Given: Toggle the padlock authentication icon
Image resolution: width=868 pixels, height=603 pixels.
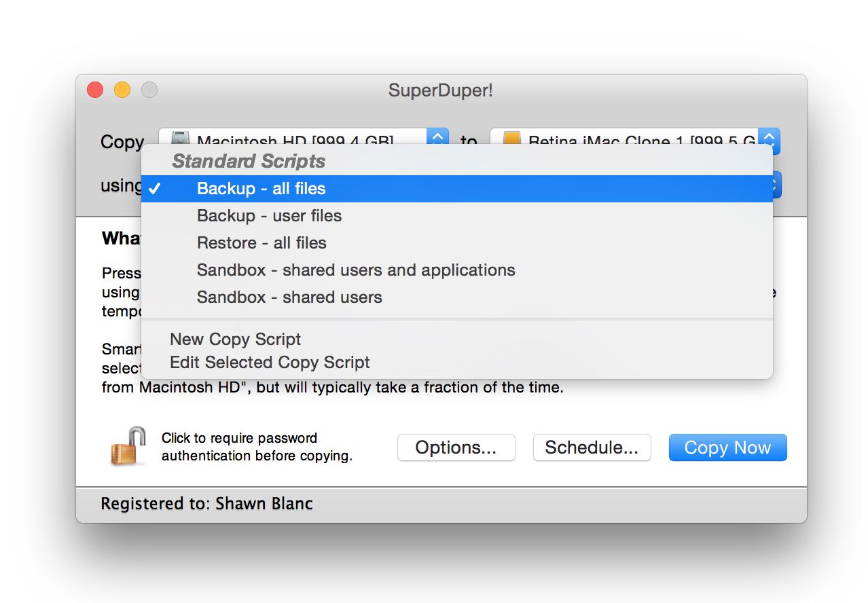Looking at the screenshot, I should click(128, 446).
